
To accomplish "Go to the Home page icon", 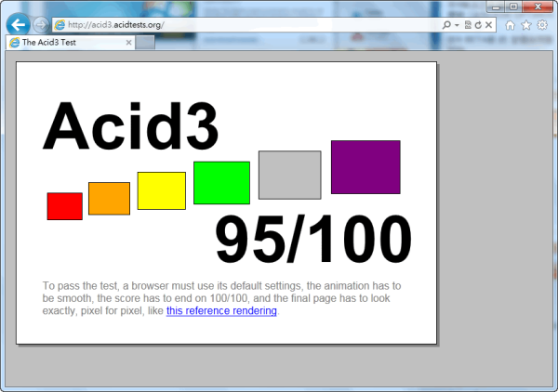I will pyautogui.click(x=510, y=25).
